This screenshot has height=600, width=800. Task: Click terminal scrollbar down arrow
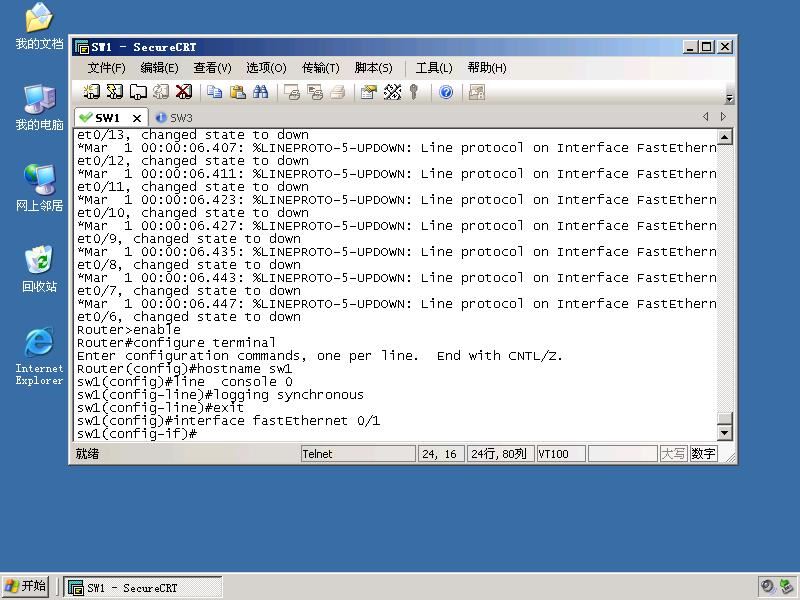coord(725,433)
